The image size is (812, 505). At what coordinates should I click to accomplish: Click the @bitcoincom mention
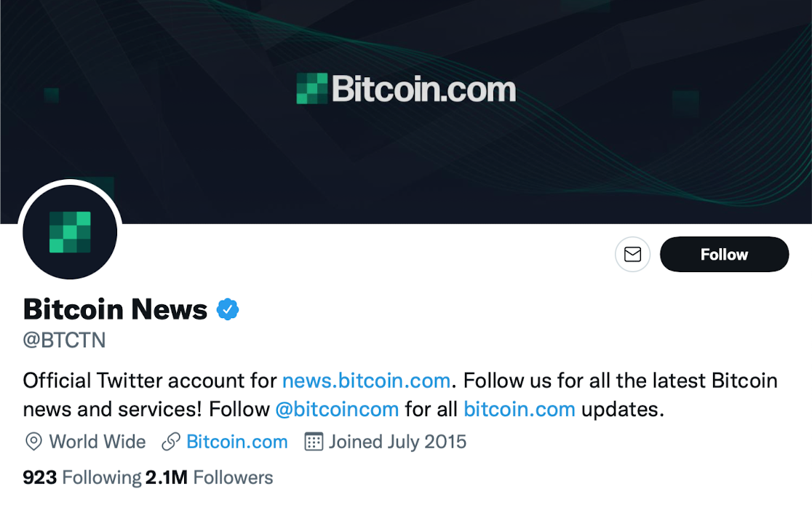(x=338, y=409)
